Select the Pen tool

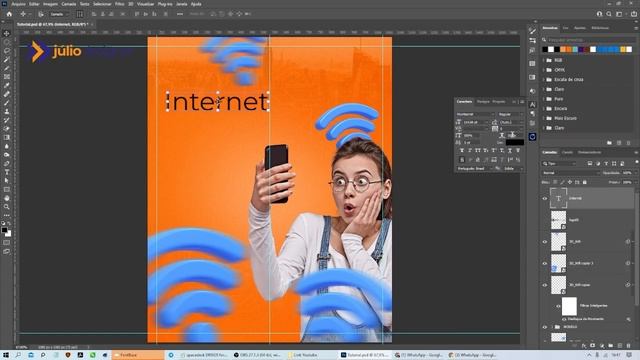[7, 164]
